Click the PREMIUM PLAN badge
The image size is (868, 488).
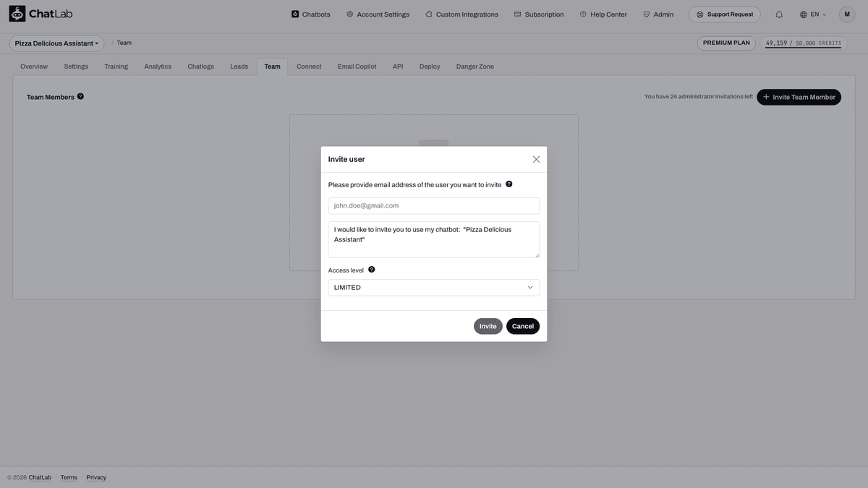coord(726,43)
